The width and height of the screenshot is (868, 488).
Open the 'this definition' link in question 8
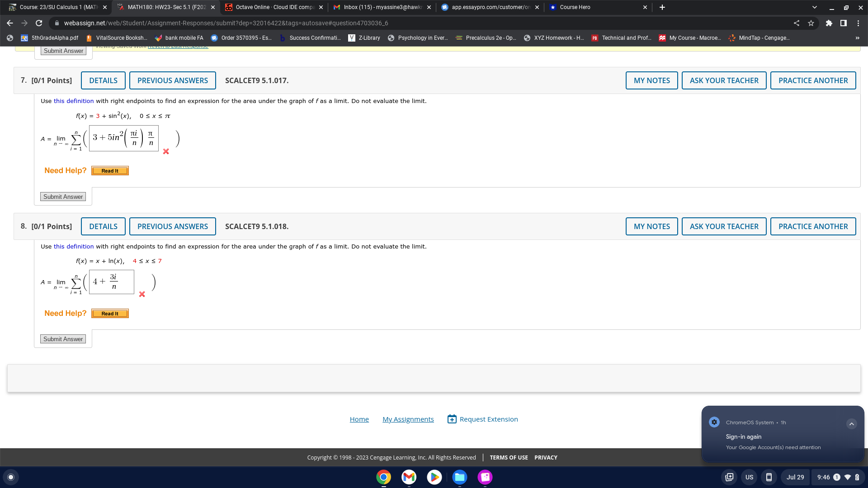pyautogui.click(x=74, y=246)
